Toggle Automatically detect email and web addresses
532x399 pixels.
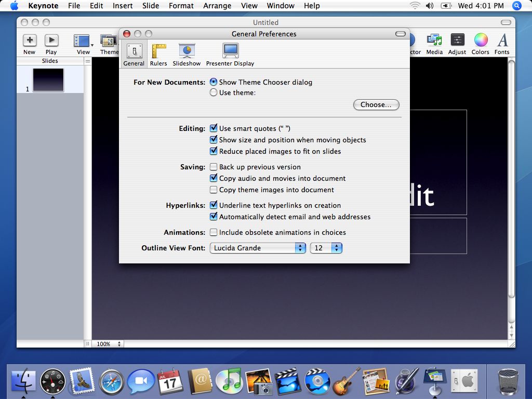click(x=214, y=217)
